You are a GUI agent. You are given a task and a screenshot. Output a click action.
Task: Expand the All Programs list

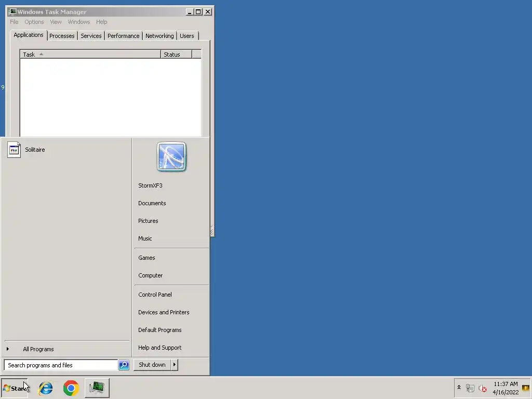[38, 349]
